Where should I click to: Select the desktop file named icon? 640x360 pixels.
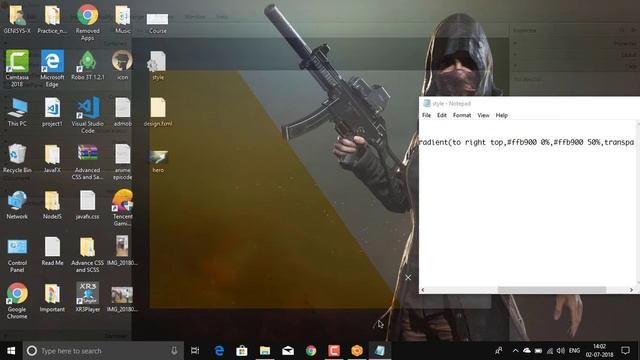point(122,65)
